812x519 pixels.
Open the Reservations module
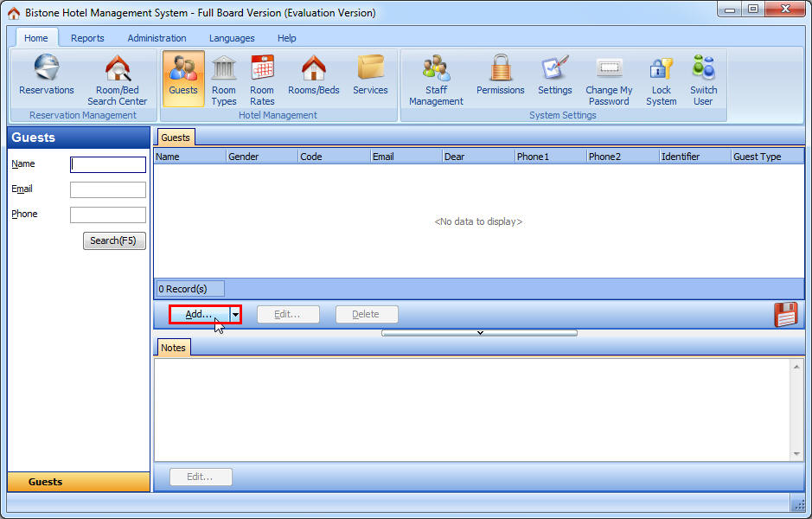click(x=47, y=76)
